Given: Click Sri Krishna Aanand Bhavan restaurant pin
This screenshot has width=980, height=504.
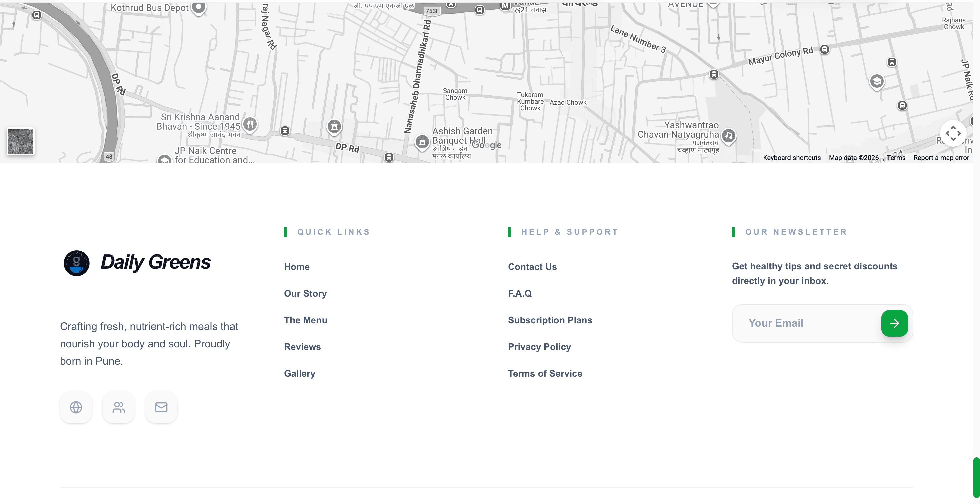Looking at the screenshot, I should [250, 124].
